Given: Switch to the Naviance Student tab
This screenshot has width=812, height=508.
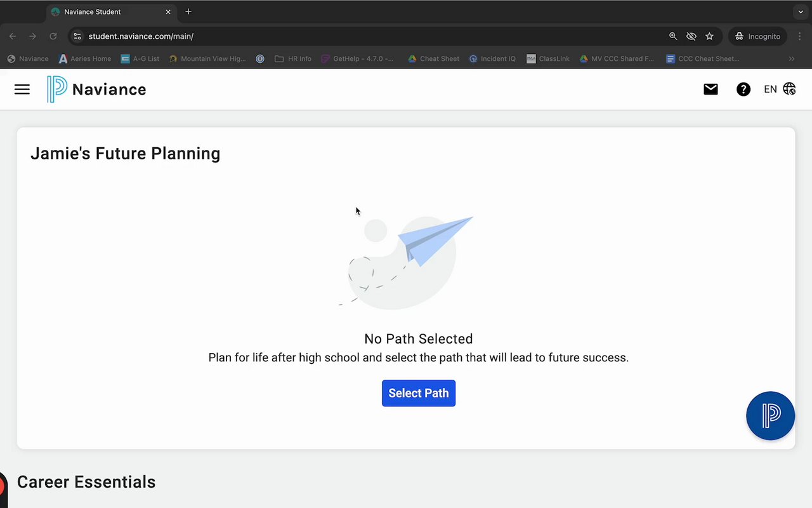Looking at the screenshot, I should [x=108, y=11].
